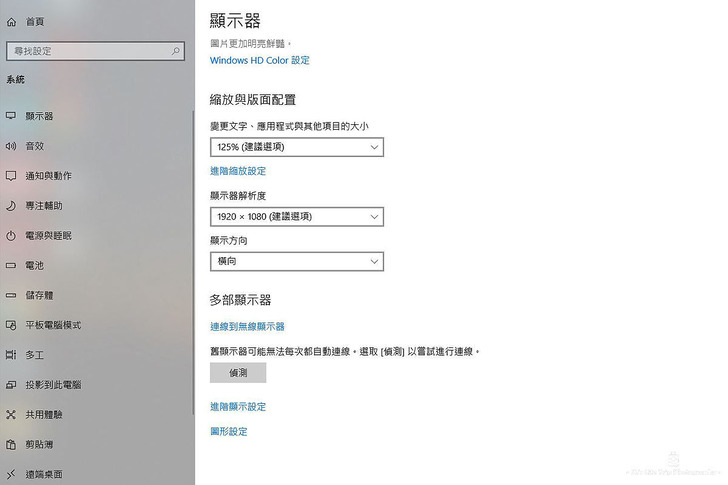This screenshot has width=728, height=485.
Task: Click the shared experiences icon beside 共用體驗
Action: pyautogui.click(x=11, y=415)
